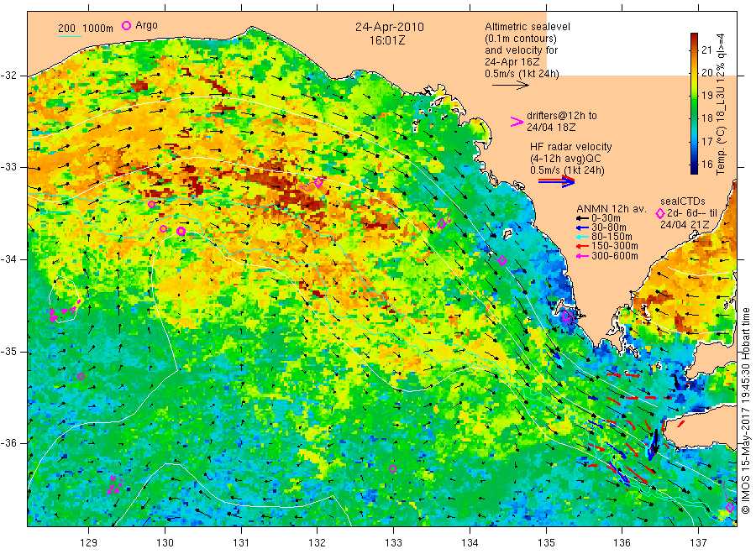Viewport: 756px width, 554px height.
Task: Select the blue 30-80m ANMN arrow
Action: 581,227
